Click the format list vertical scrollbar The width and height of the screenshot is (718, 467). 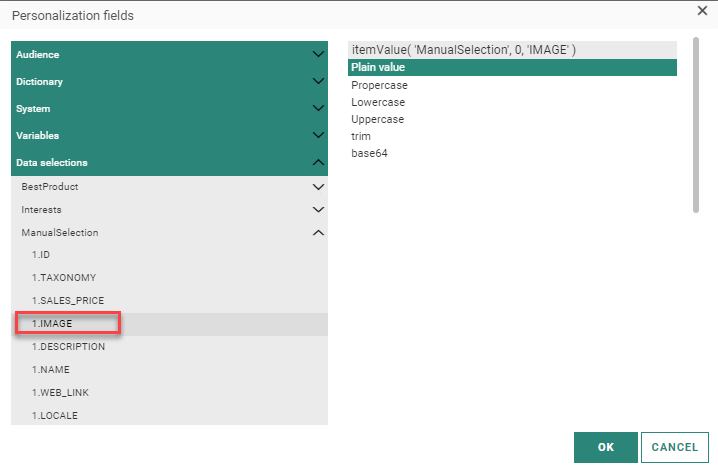pyautogui.click(x=695, y=126)
